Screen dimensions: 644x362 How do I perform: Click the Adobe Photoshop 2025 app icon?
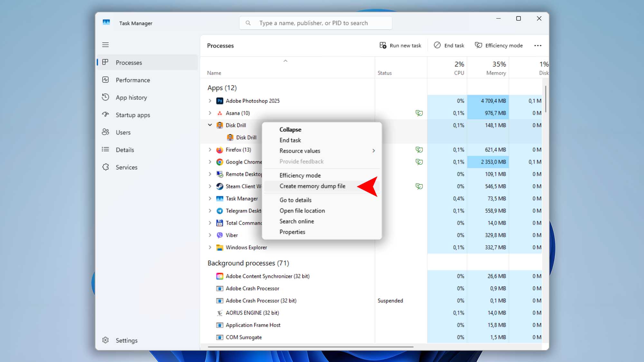point(220,101)
